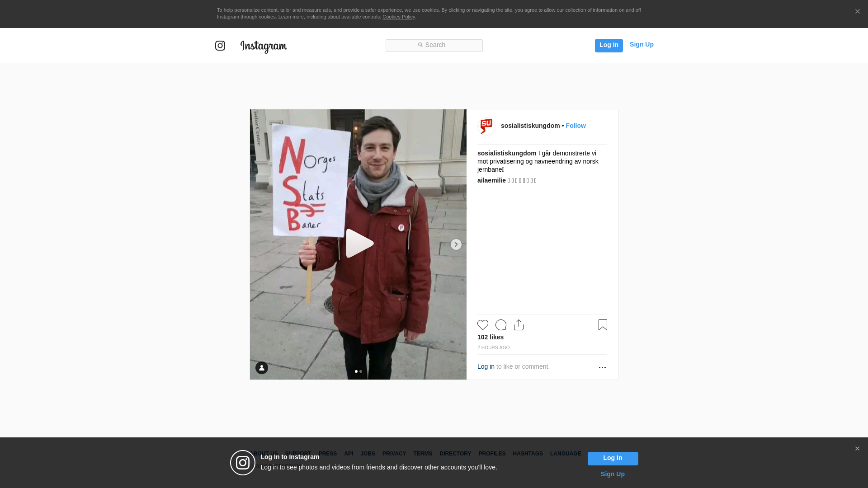Go to next carousel slide arrow

pos(456,244)
